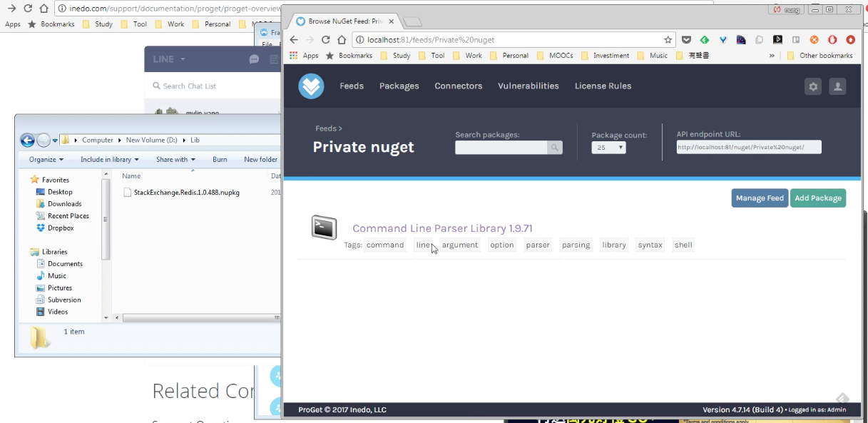Image resolution: width=868 pixels, height=423 pixels.
Task: Show hidden bookmarks with the » chevron
Action: point(772,56)
